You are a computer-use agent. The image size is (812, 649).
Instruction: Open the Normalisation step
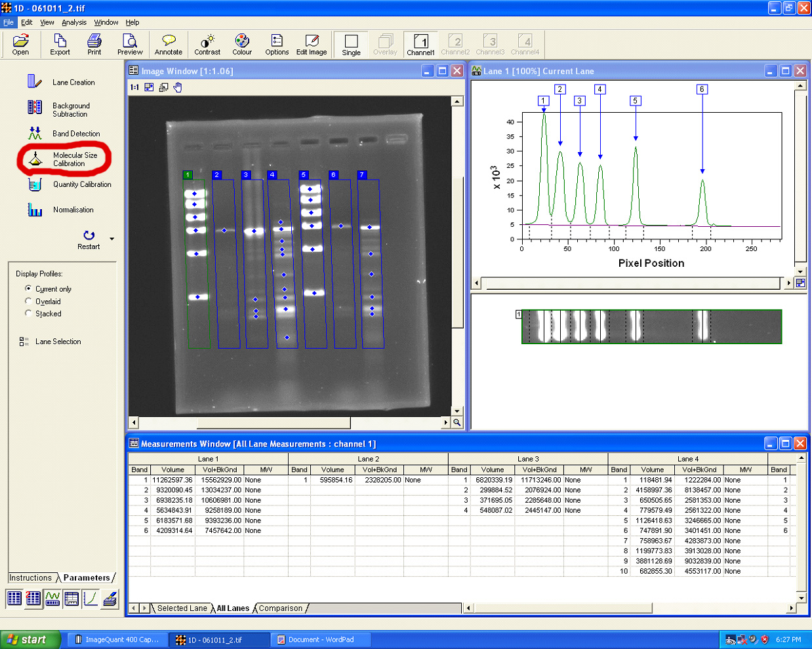click(60, 210)
